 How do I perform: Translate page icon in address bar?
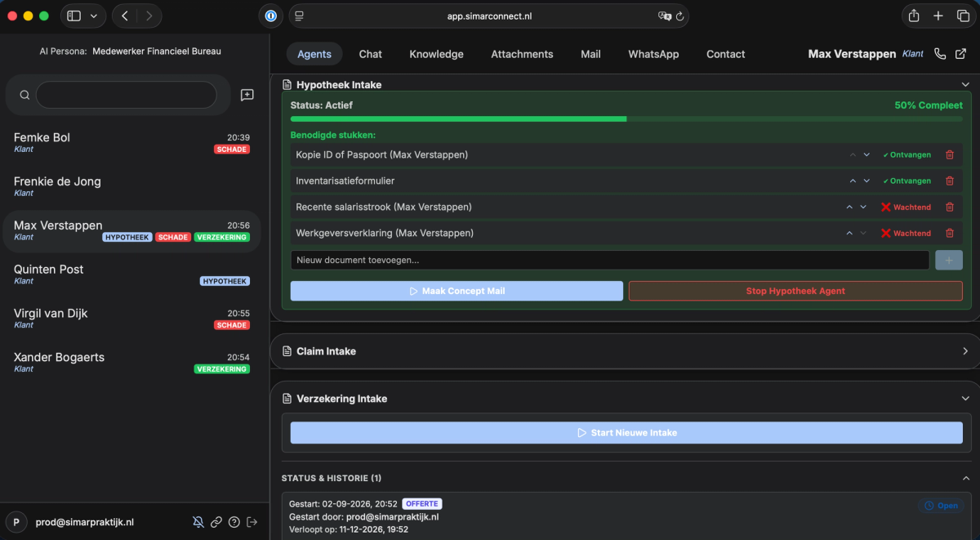(x=665, y=16)
